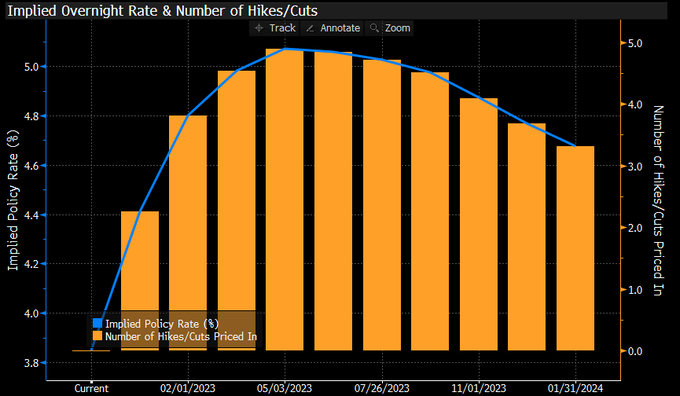Click the left axis title Implied Policy Rate
This screenshot has width=680, height=396.
[x=13, y=200]
